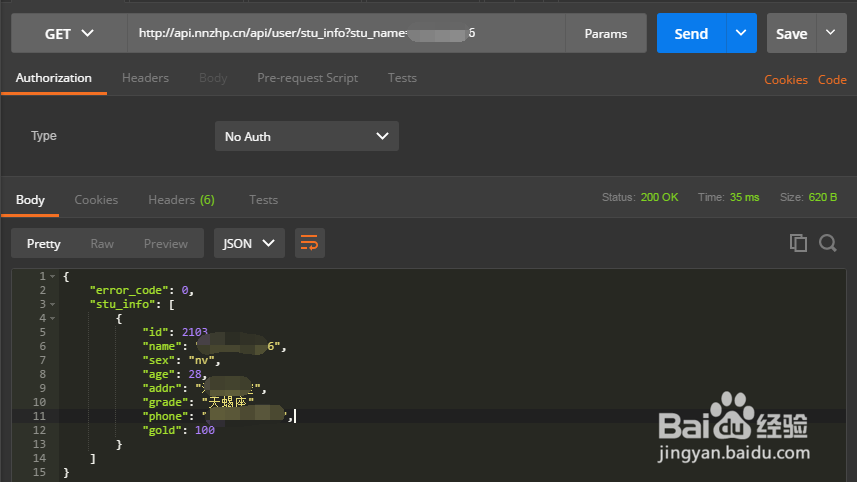The width and height of the screenshot is (857, 482).
Task: Copy response body icon
Action: 798,243
